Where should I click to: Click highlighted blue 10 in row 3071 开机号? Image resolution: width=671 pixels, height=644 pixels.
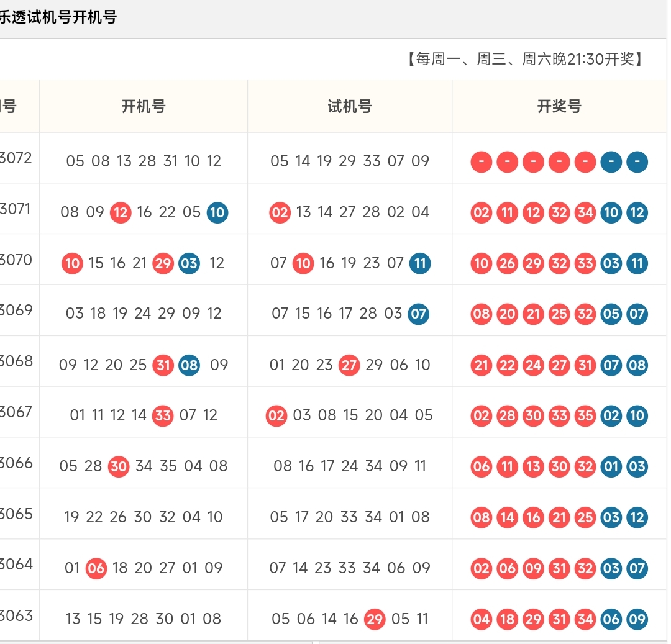pos(217,212)
